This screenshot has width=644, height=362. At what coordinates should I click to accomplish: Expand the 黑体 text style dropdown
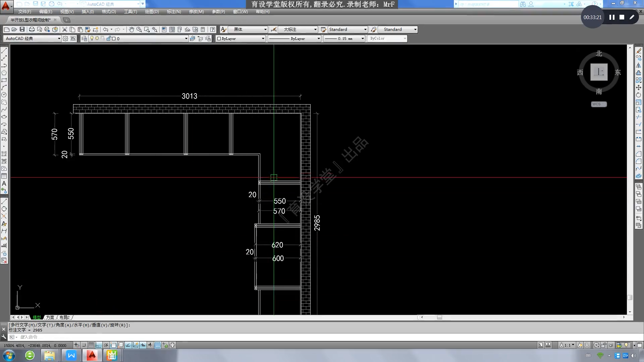tap(265, 29)
